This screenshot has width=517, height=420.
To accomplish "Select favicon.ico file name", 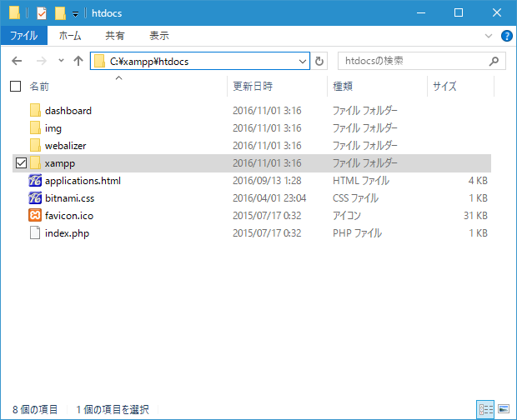I will click(69, 216).
